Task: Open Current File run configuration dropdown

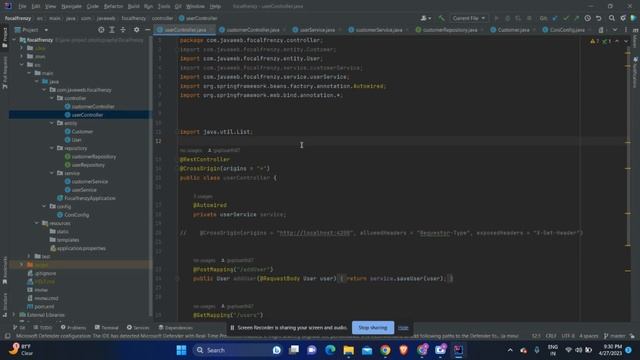Action: click(469, 18)
